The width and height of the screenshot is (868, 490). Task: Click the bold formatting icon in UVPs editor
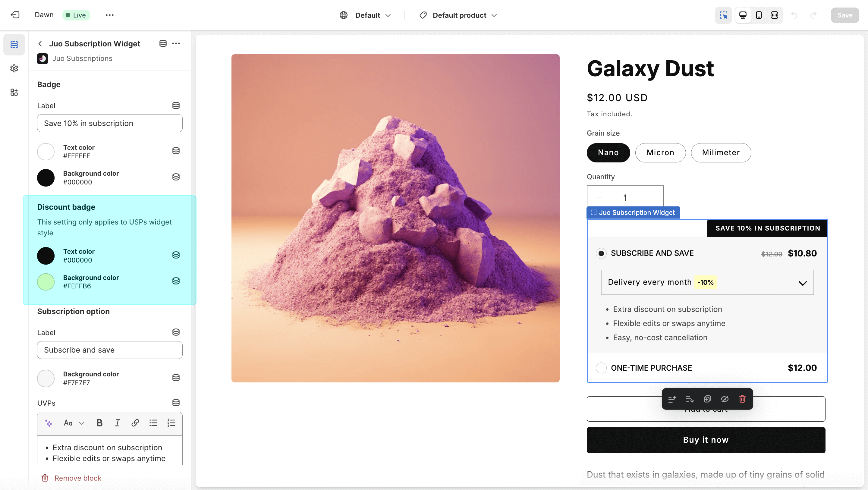(x=99, y=423)
